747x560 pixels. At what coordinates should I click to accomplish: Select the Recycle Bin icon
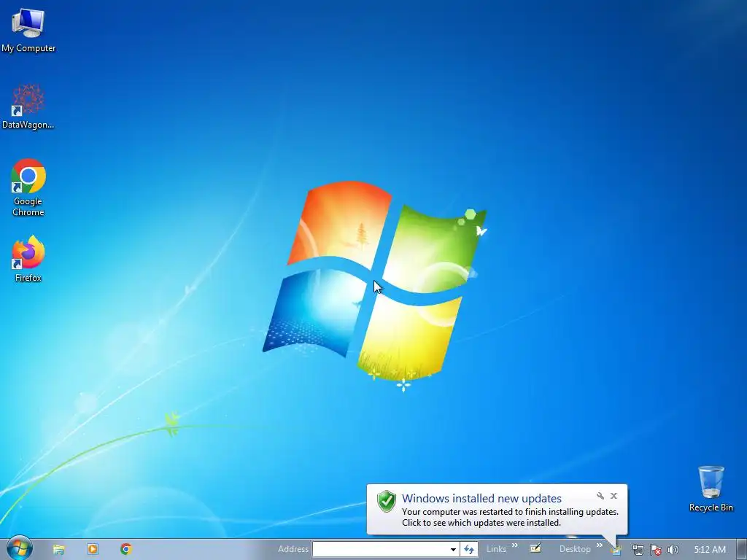[x=711, y=489]
